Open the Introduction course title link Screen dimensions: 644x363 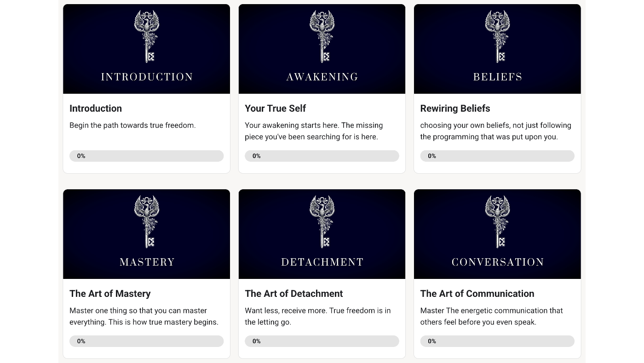click(96, 108)
